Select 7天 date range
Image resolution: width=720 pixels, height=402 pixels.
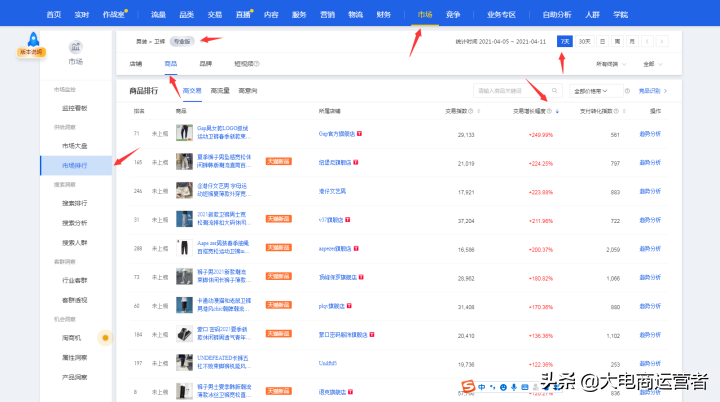click(565, 41)
